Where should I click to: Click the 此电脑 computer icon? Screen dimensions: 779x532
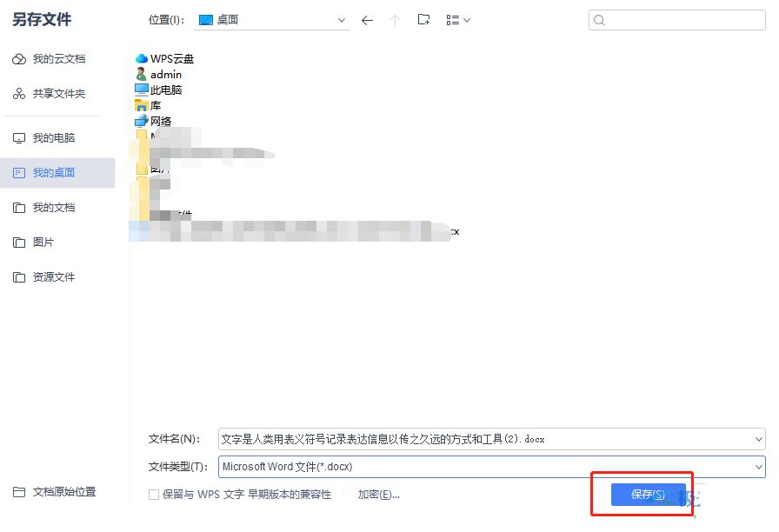(x=142, y=90)
